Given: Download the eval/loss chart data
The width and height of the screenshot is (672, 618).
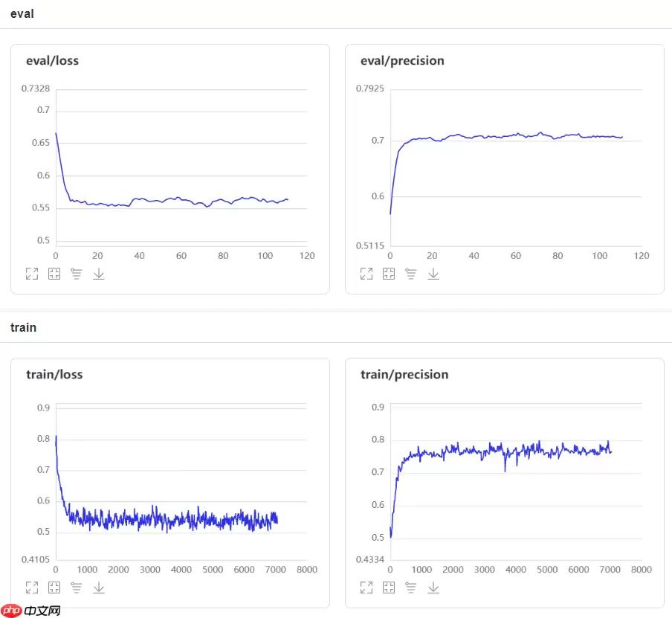Looking at the screenshot, I should pos(98,274).
